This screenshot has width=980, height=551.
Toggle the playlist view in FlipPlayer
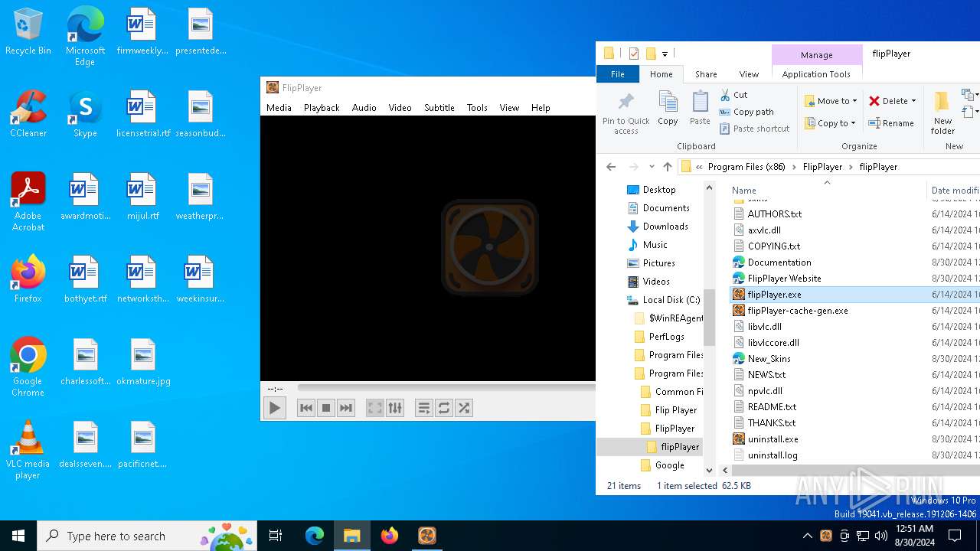pyautogui.click(x=423, y=408)
